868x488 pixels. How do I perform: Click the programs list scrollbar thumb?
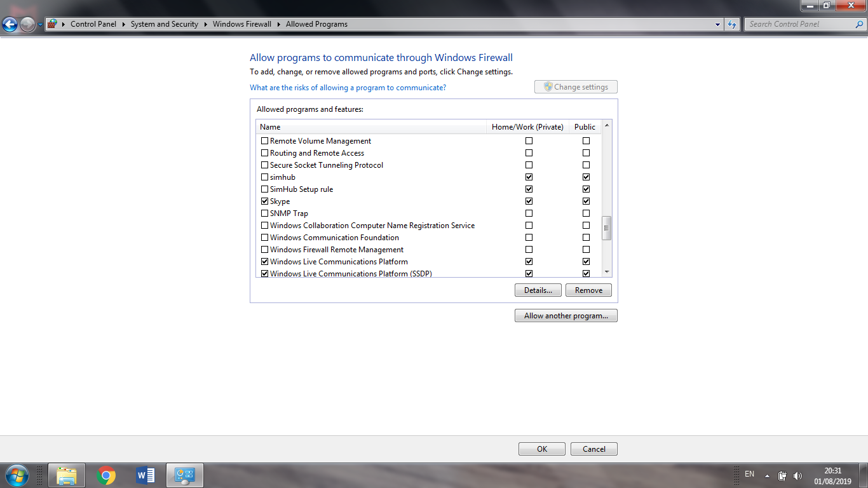pyautogui.click(x=607, y=228)
